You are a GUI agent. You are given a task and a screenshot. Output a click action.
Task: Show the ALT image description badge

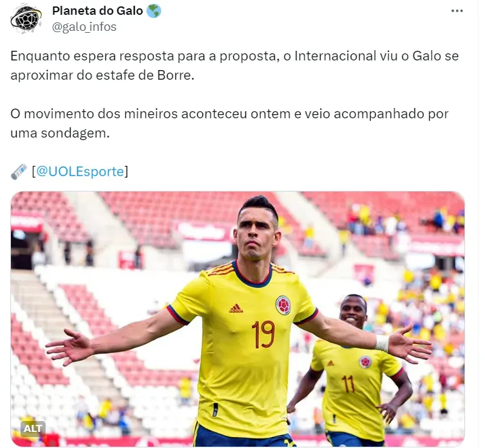[x=33, y=429]
